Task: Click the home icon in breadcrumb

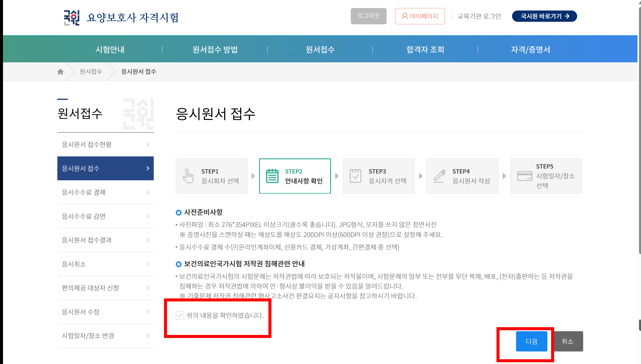Action: click(x=60, y=72)
